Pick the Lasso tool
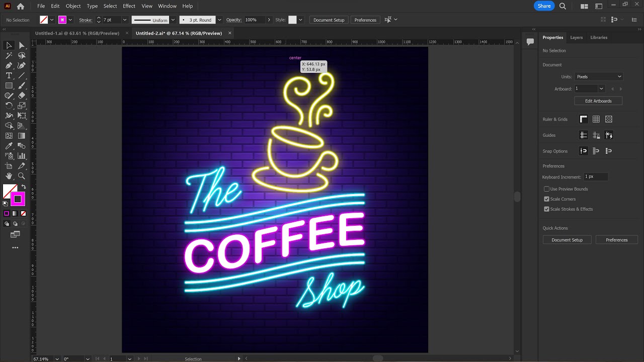Screen dimensions: 644x362 (x=22, y=55)
